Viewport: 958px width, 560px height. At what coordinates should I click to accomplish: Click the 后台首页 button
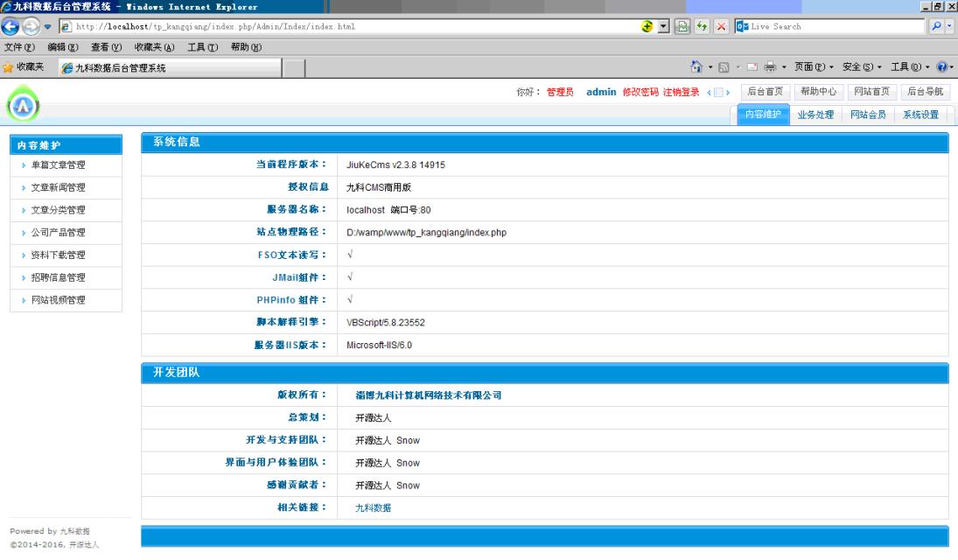pos(766,92)
